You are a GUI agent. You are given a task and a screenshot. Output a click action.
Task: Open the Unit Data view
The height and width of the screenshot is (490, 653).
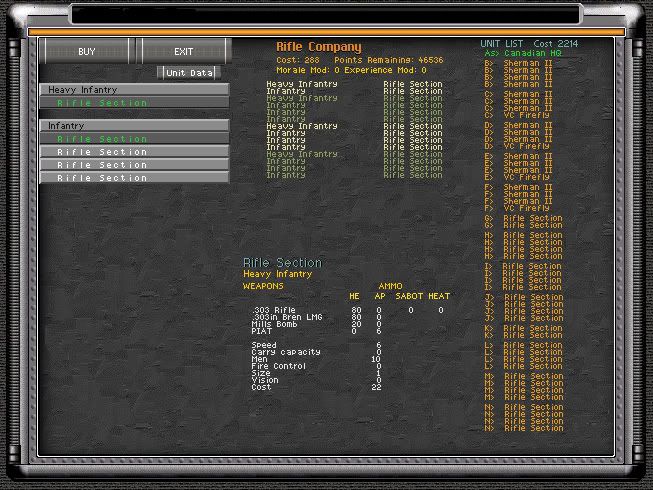[x=189, y=73]
